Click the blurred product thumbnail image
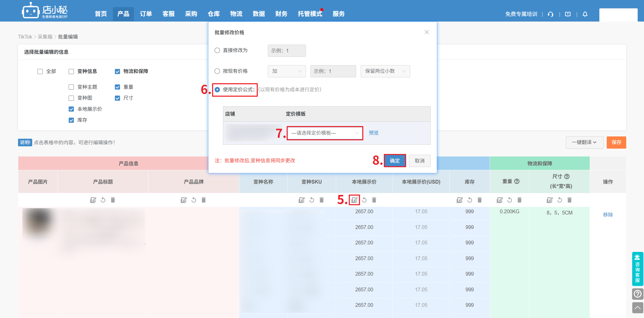Screen dimensions: 644x318 tap(38, 224)
